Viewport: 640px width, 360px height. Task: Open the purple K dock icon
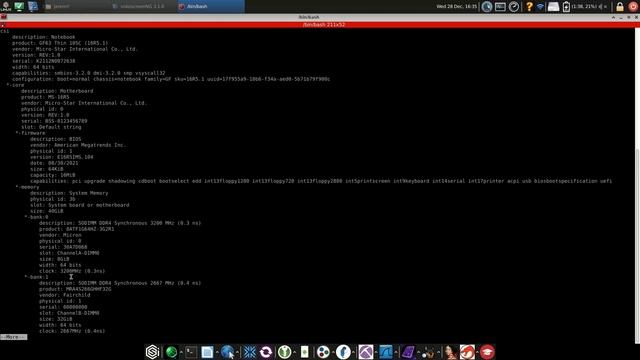pos(366,352)
